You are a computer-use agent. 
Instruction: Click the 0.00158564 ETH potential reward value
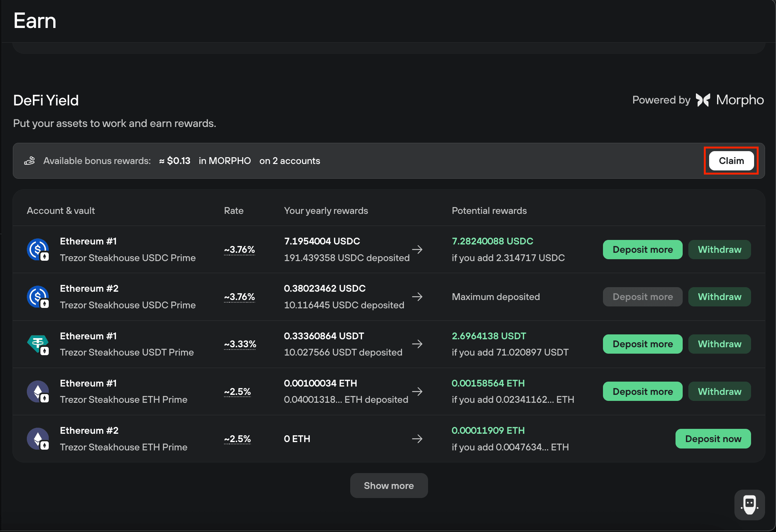(488, 383)
